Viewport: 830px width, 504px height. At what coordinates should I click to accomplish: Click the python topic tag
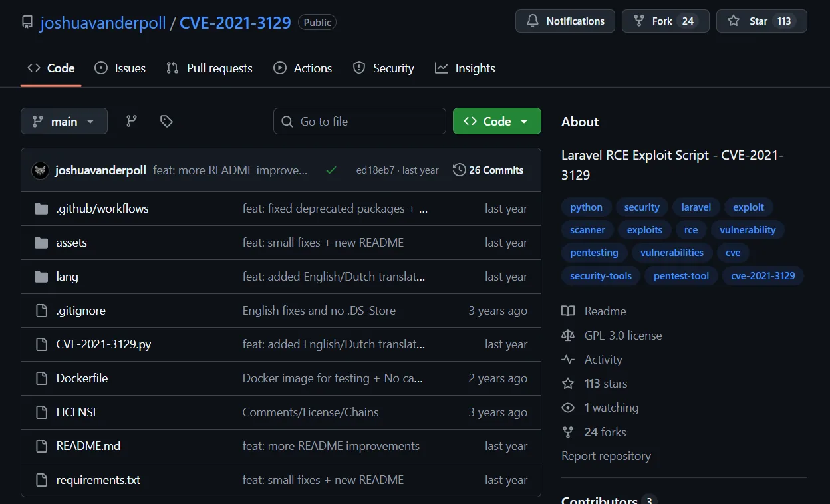587,207
